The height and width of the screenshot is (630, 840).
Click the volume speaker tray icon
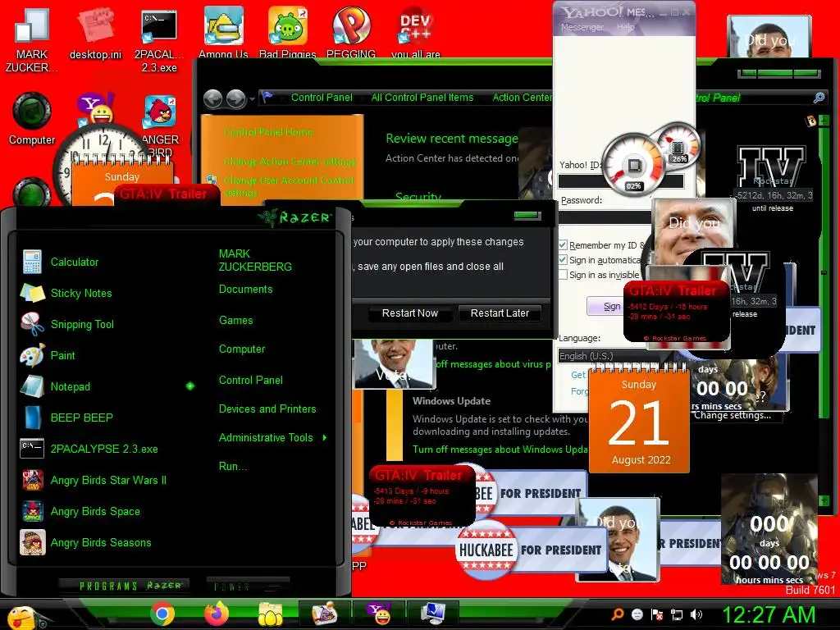(x=696, y=614)
